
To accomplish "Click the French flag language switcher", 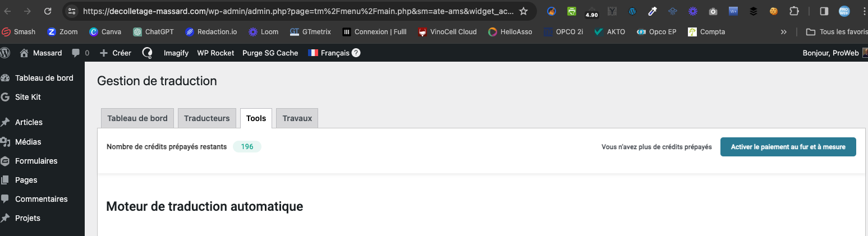I will (x=313, y=53).
